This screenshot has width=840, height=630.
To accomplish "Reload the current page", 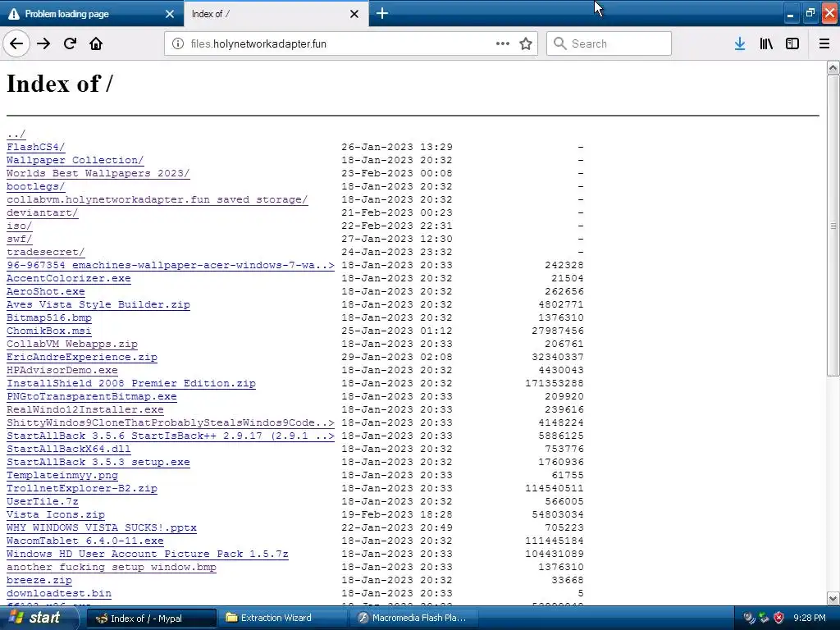I will click(70, 43).
